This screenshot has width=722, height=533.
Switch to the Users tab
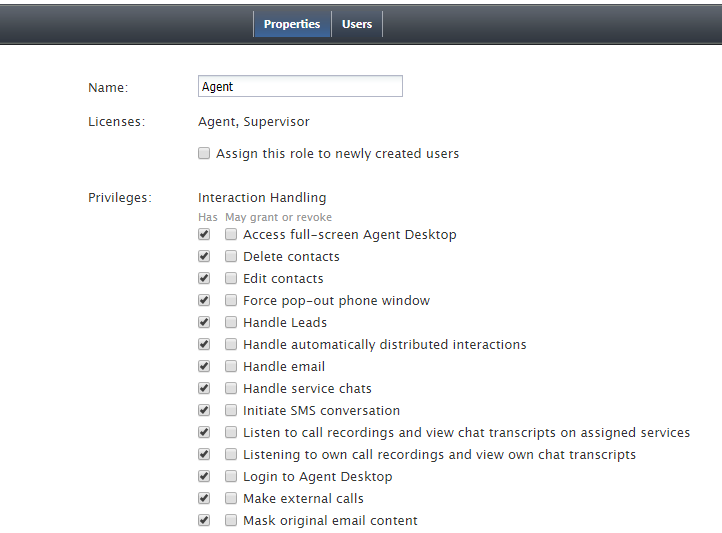tap(357, 24)
